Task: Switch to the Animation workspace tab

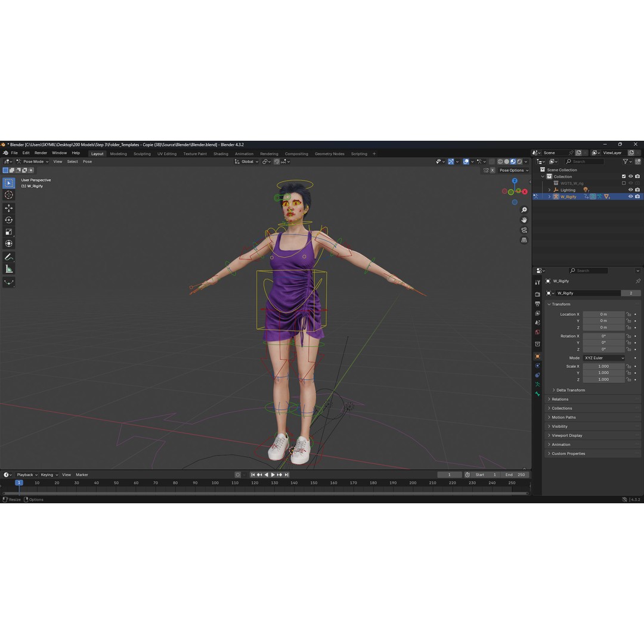Action: pos(244,154)
